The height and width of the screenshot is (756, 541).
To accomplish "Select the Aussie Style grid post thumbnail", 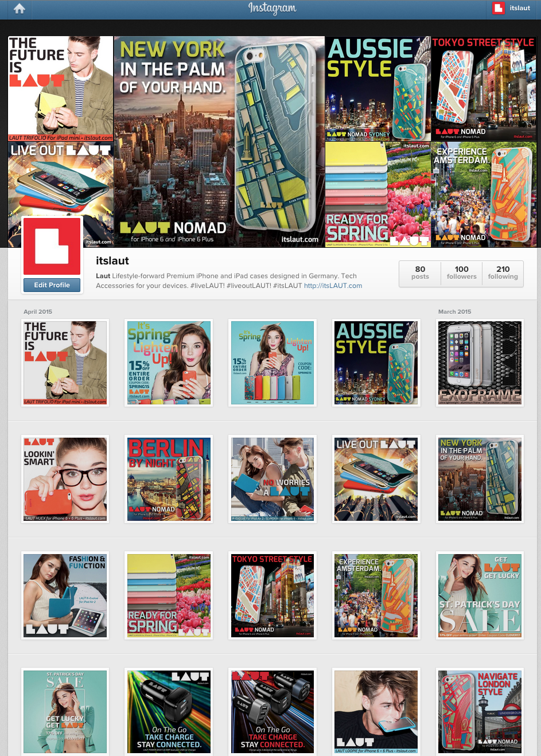I will (x=376, y=363).
